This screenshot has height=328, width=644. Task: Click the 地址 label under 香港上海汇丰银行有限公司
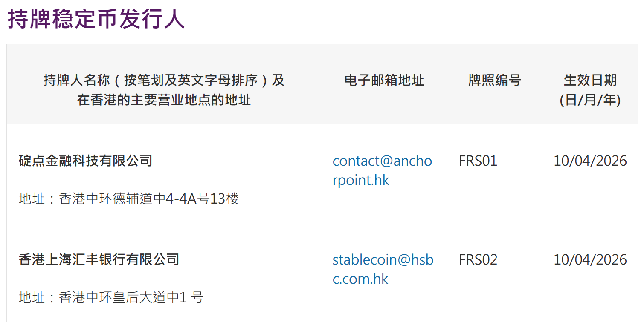[32, 297]
